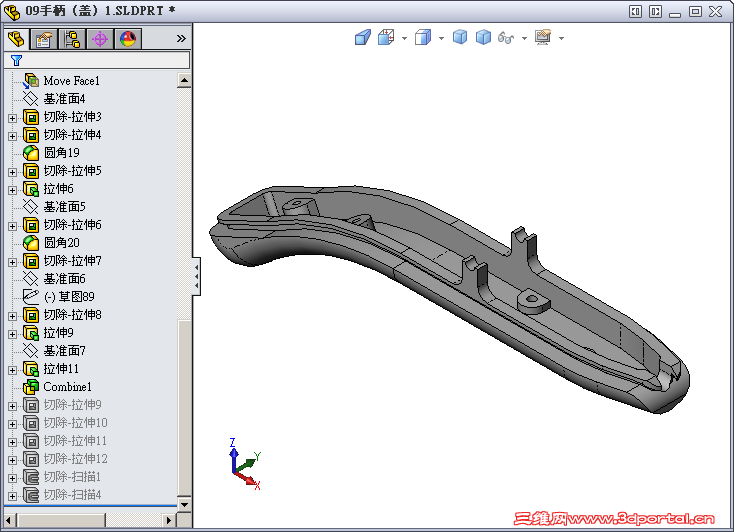
Task: Open the View Orientation dropdown arrow
Action: tap(404, 38)
